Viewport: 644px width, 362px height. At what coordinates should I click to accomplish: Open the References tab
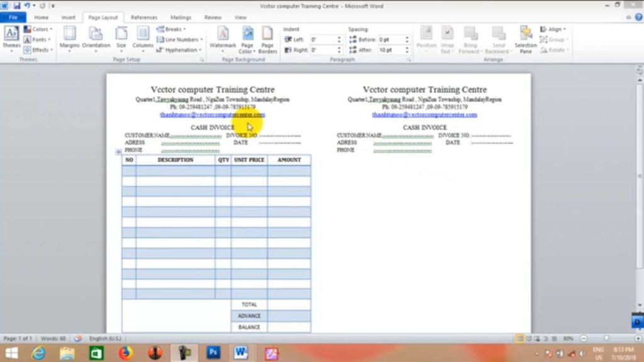[x=144, y=17]
